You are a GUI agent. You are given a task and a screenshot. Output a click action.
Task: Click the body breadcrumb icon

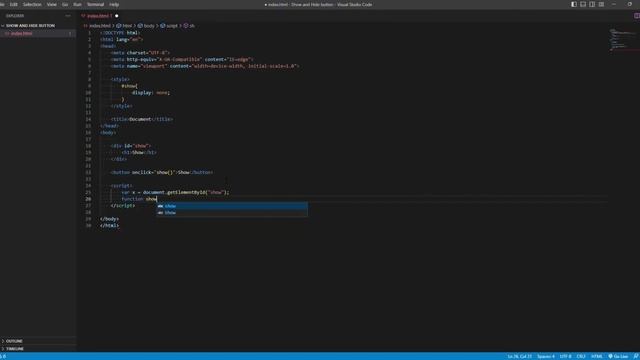coord(140,26)
